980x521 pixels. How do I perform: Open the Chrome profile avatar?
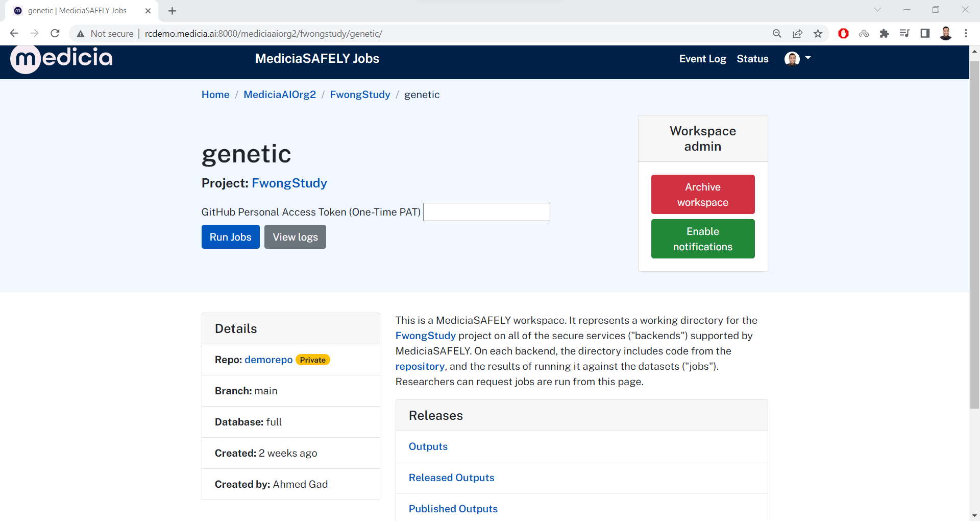(945, 34)
